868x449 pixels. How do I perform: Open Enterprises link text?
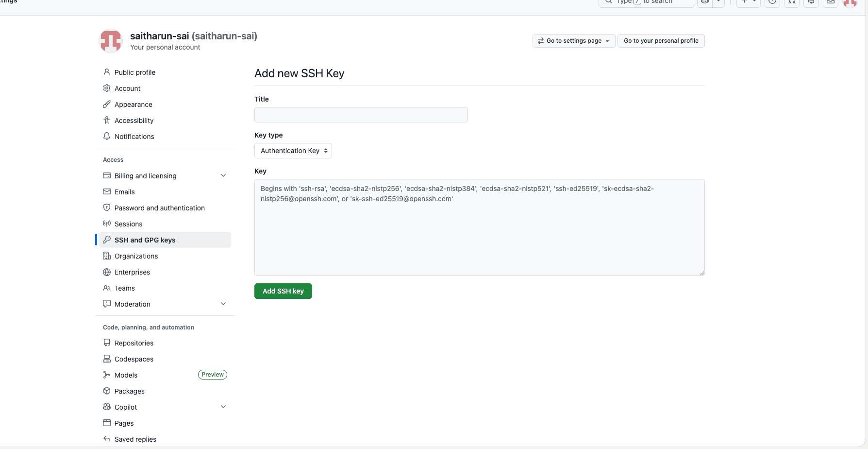click(x=133, y=272)
